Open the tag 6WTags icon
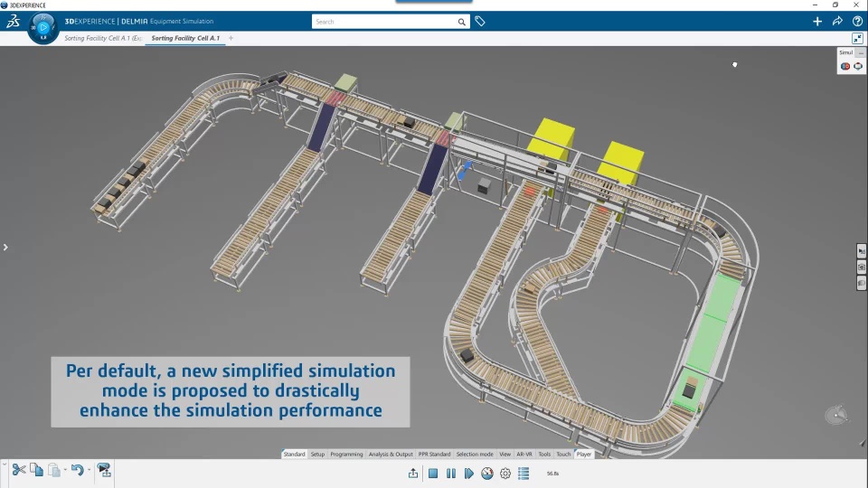 [x=480, y=21]
